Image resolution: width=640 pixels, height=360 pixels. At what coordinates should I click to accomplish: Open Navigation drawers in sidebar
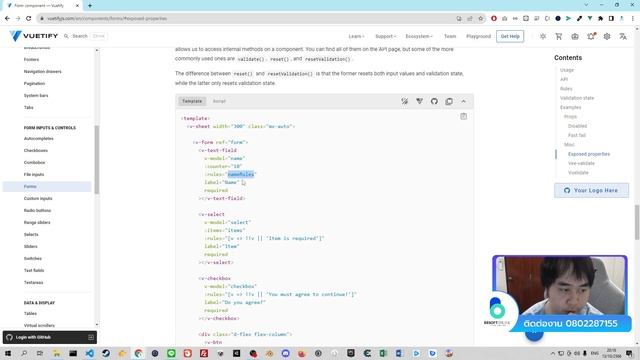coord(42,71)
